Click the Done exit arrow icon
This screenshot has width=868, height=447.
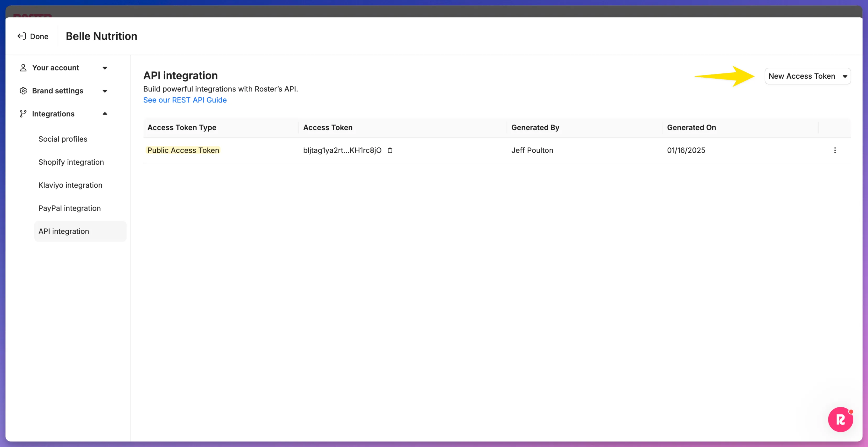[x=21, y=36]
